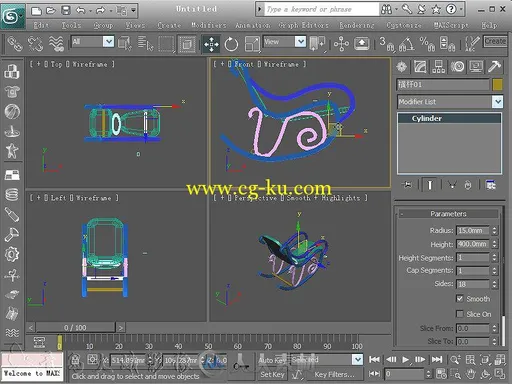512x384 pixels.
Task: Activate Bind to Space Warp tool
Action: (56, 44)
